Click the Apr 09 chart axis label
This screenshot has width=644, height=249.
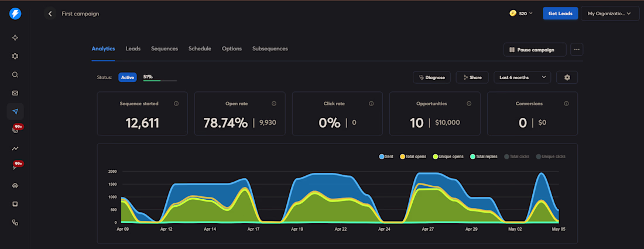click(123, 229)
